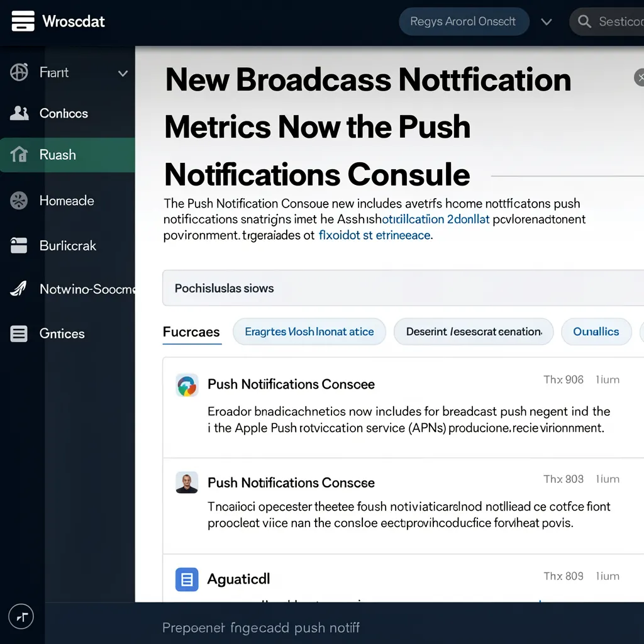Viewport: 644px width, 644px height.
Task: Select the Eragrtes Mosh Inonat atice filter chip
Action: (309, 331)
